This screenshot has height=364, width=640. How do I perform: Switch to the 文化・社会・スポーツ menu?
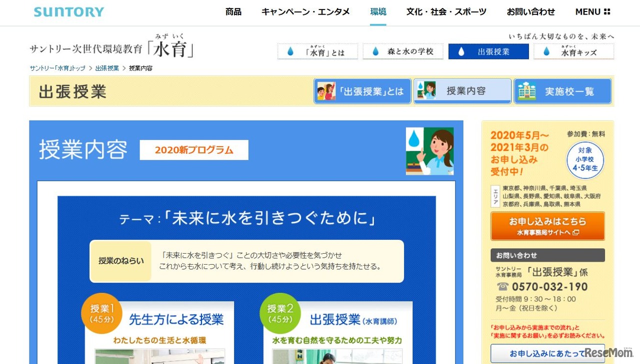point(446,11)
